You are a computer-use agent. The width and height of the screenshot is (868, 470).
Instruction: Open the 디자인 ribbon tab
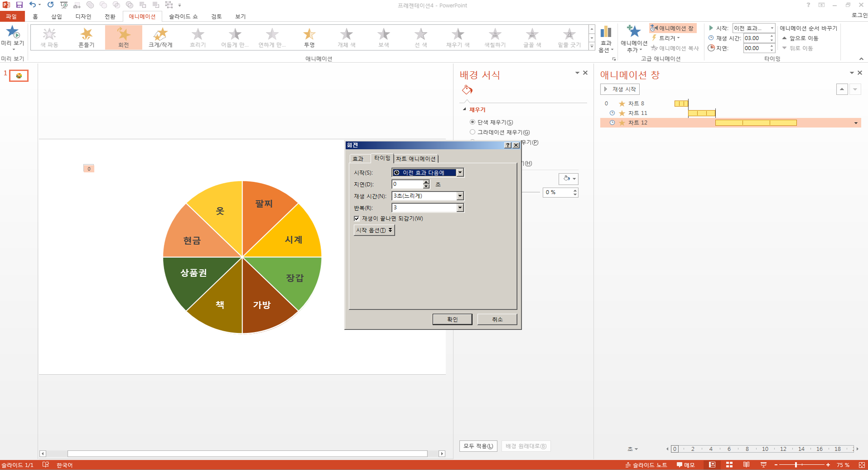pyautogui.click(x=83, y=17)
